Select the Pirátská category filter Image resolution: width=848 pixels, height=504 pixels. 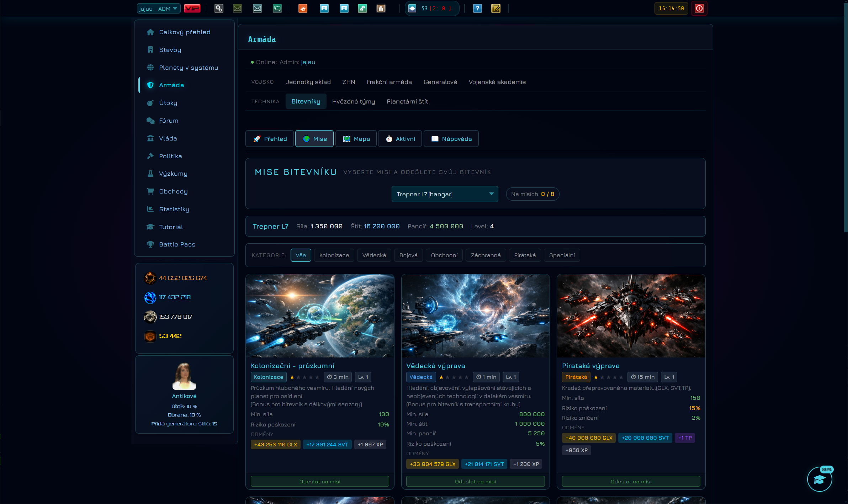pyautogui.click(x=525, y=255)
